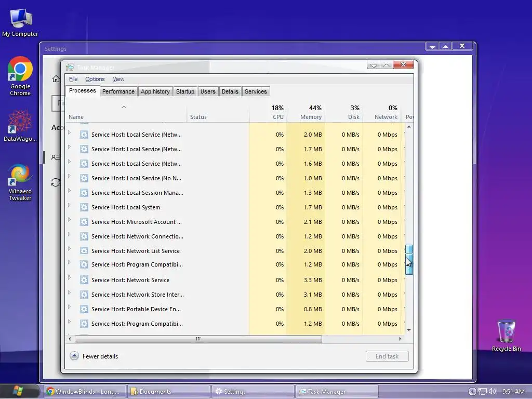Image resolution: width=532 pixels, height=399 pixels.
Task: Click the scroll right arrow of horizontal scrollbar
Action: 400,339
